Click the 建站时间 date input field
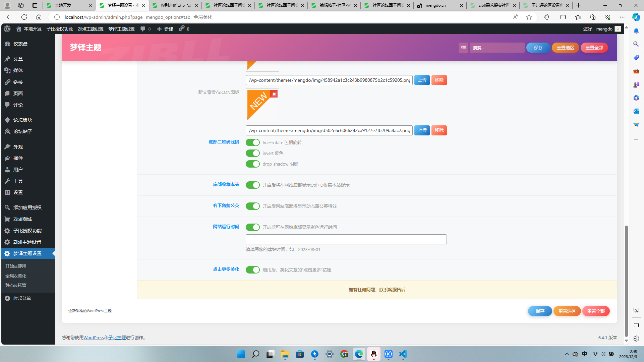Viewport: 644px width, 362px height. tap(346, 239)
